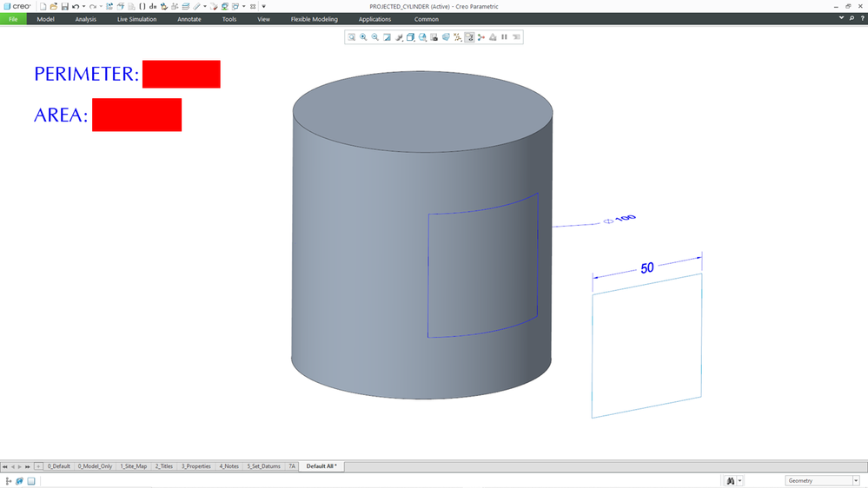
Task: Select the 5_Set_Datums state tab
Action: [263, 466]
